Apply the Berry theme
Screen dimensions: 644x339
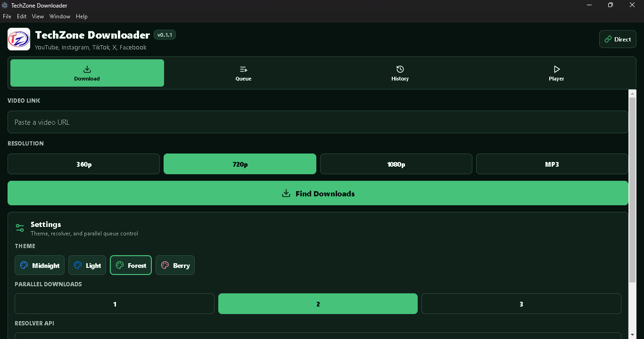click(x=175, y=265)
